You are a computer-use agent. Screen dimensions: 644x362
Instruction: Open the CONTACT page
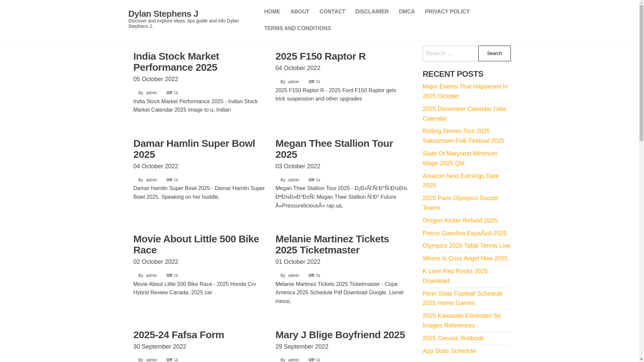[x=332, y=12]
